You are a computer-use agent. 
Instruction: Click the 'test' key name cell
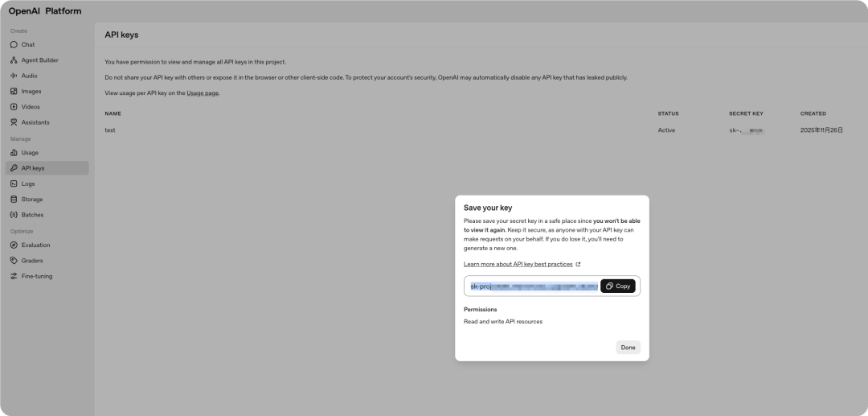click(110, 130)
